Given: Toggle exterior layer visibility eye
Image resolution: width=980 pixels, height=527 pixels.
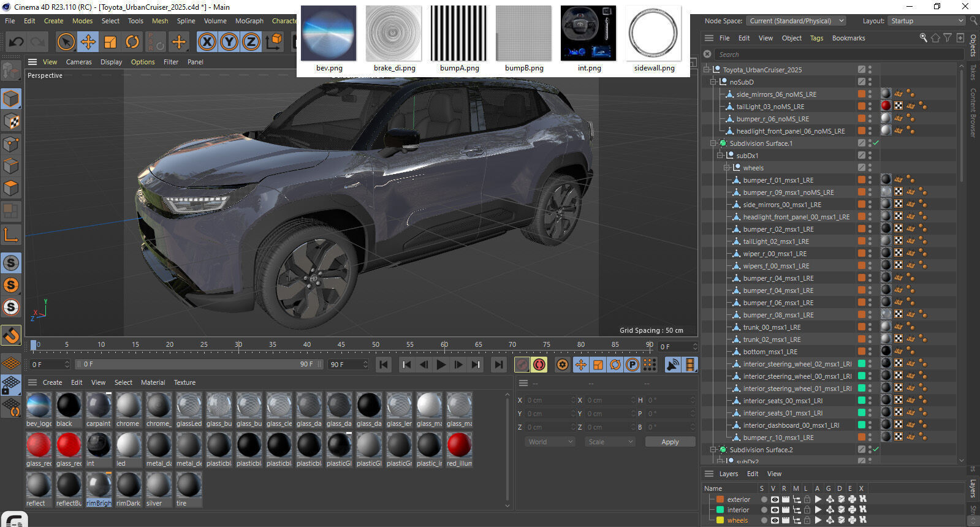Looking at the screenshot, I should 775,499.
